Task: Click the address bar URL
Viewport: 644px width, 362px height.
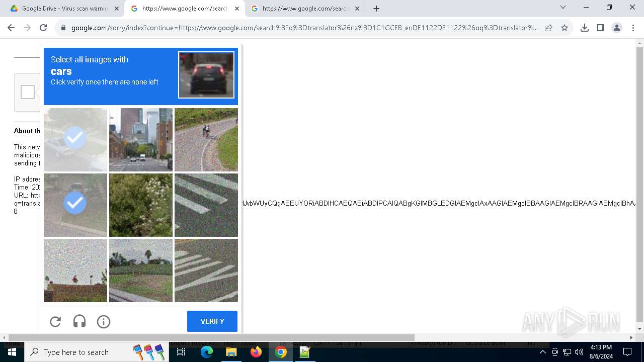Action: [304, 28]
